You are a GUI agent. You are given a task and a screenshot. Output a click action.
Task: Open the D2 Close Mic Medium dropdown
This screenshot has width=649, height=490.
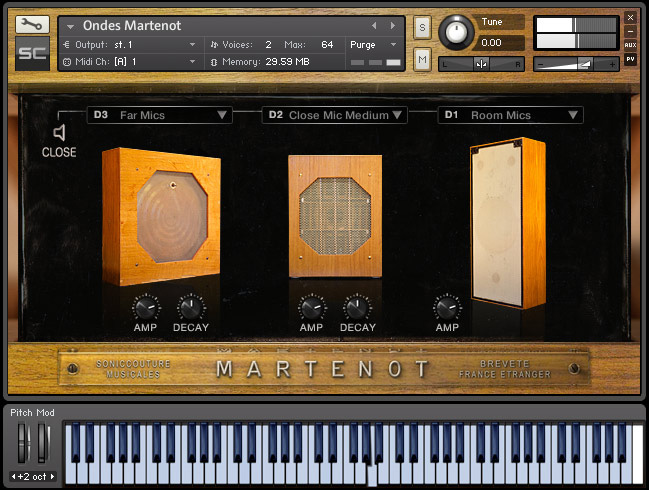(335, 115)
